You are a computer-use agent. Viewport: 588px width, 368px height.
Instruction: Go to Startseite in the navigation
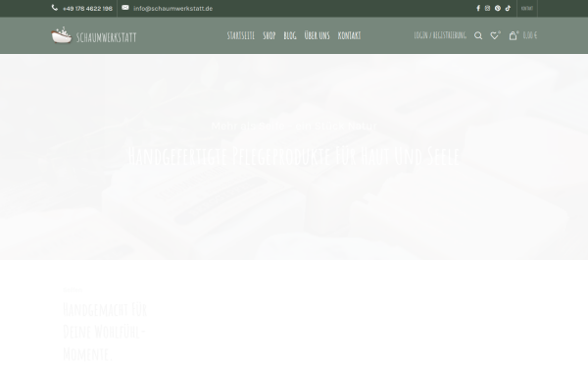click(241, 35)
